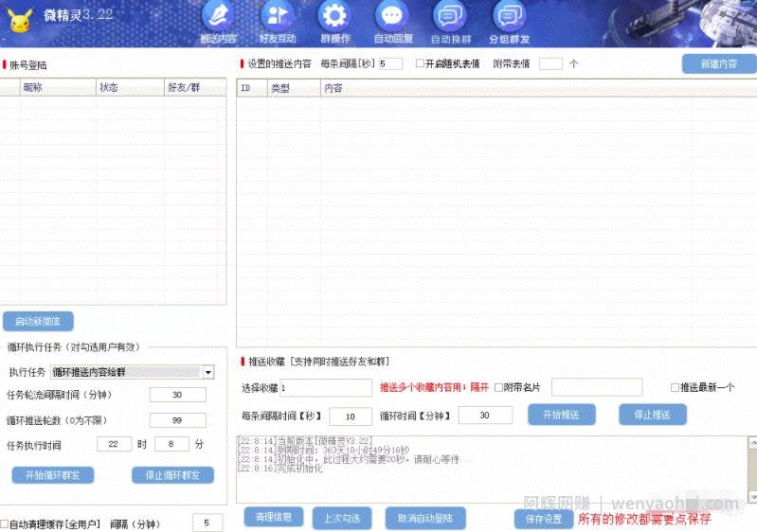757x532 pixels.
Task: Click the 取消自动登陆 button
Action: [425, 518]
